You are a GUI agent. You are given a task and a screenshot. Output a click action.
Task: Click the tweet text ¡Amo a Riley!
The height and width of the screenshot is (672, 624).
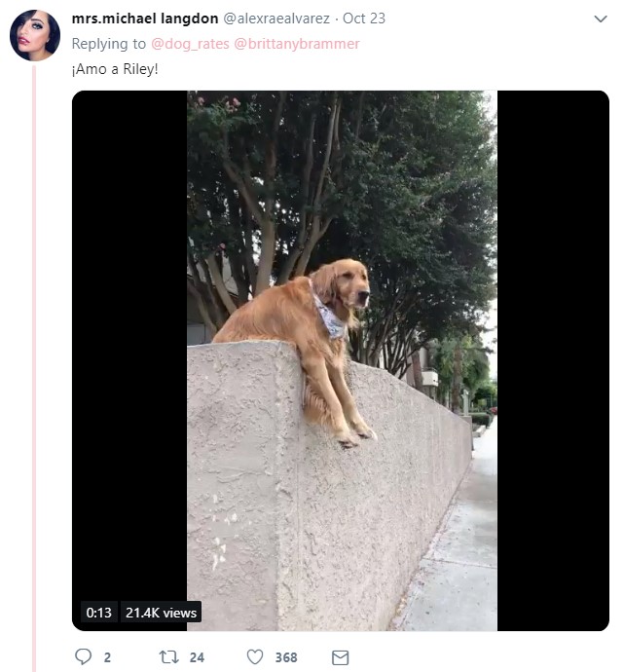click(x=115, y=69)
